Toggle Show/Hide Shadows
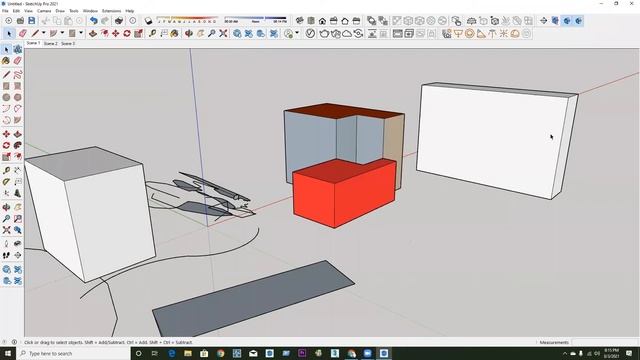This screenshot has width=640, height=360. click(148, 21)
